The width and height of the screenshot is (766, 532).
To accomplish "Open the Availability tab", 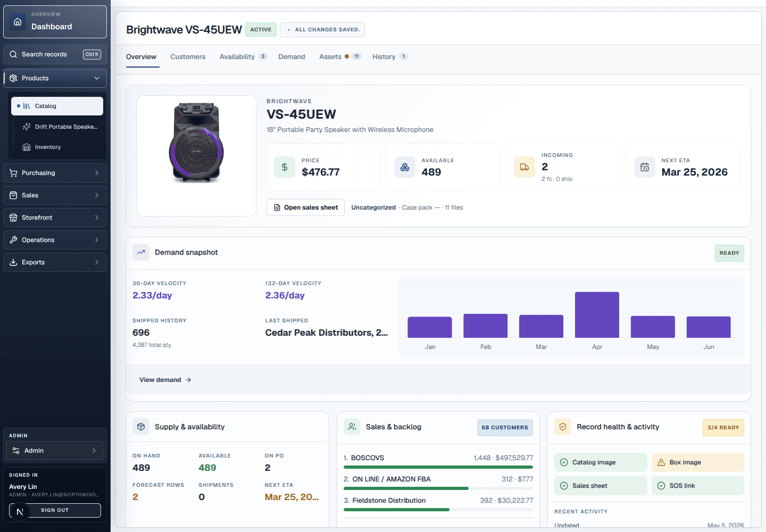I will pyautogui.click(x=243, y=57).
